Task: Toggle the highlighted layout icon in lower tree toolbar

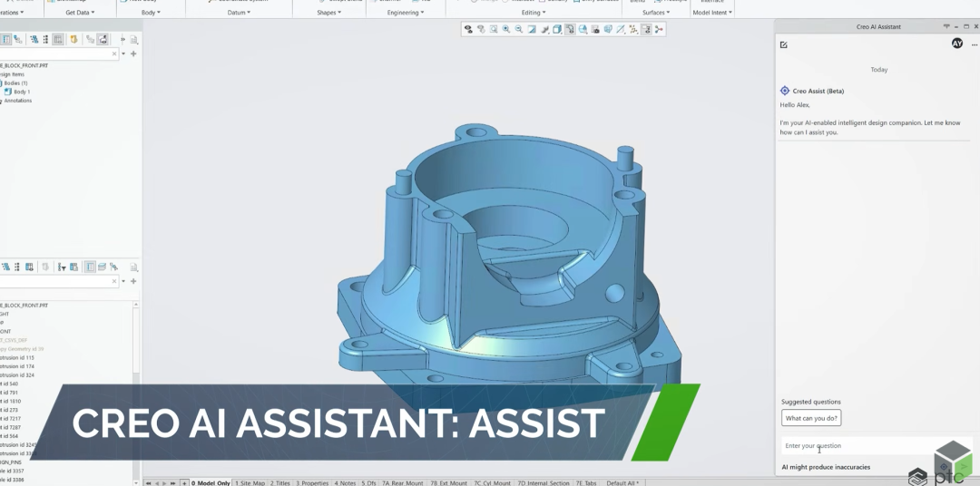Action: [x=90, y=267]
